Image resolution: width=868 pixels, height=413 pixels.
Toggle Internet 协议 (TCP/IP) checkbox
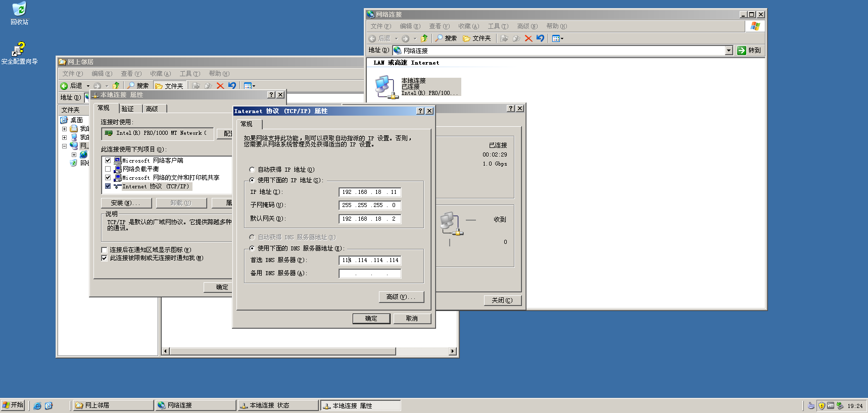click(x=108, y=186)
